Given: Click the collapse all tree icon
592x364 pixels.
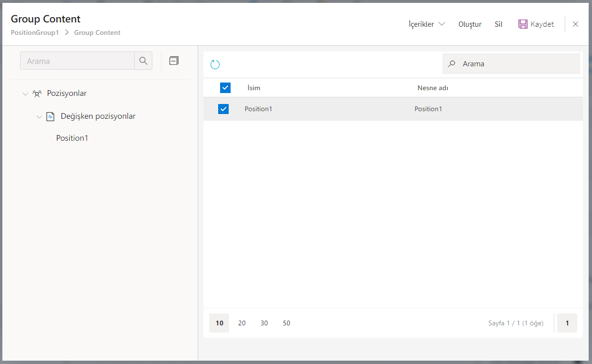Looking at the screenshot, I should [x=174, y=61].
